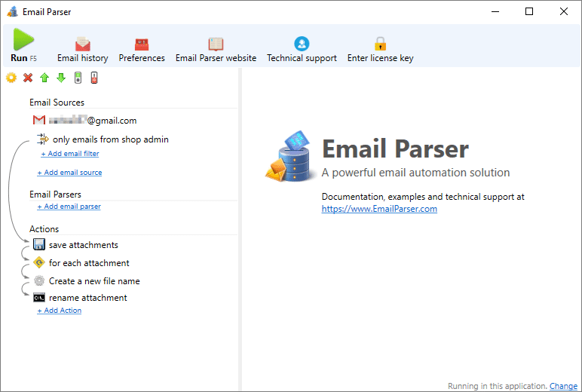Image resolution: width=582 pixels, height=392 pixels.
Task: Click the yellow gear settings icon
Action: point(11,78)
